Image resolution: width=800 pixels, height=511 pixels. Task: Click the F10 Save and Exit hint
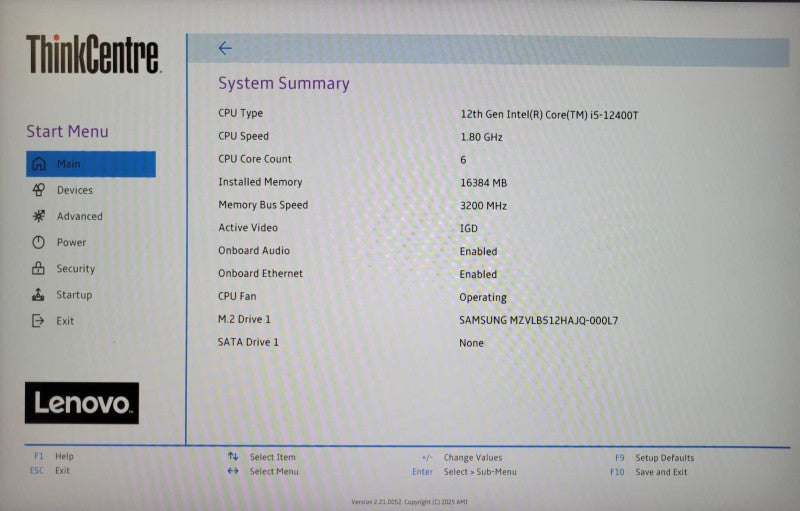pyautogui.click(x=648, y=472)
